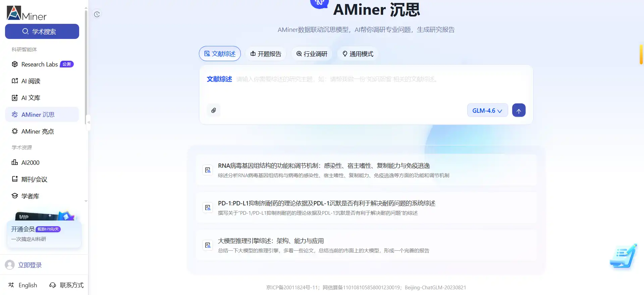644x295 pixels.
Task: Open the PD-1:PD-L1抑制剂耐药 example
Action: [366, 207]
